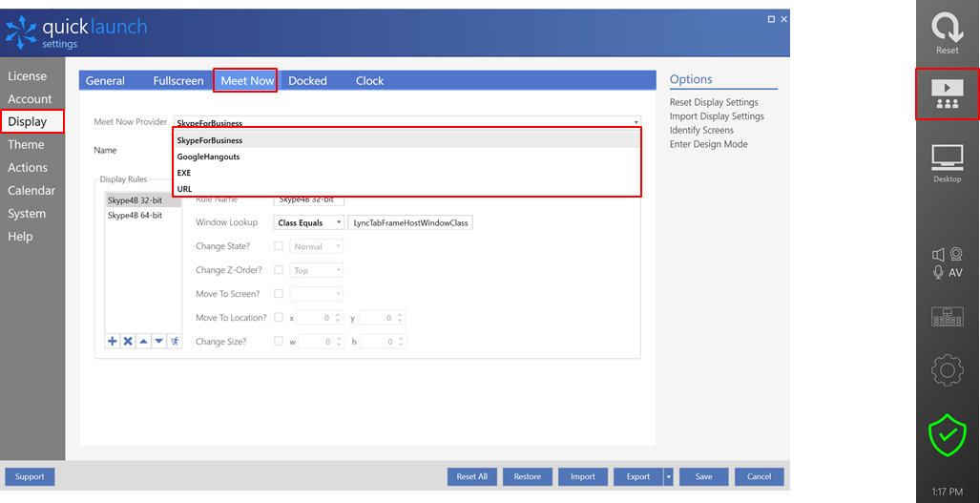
Task: Click the Reset All button
Action: [472, 477]
